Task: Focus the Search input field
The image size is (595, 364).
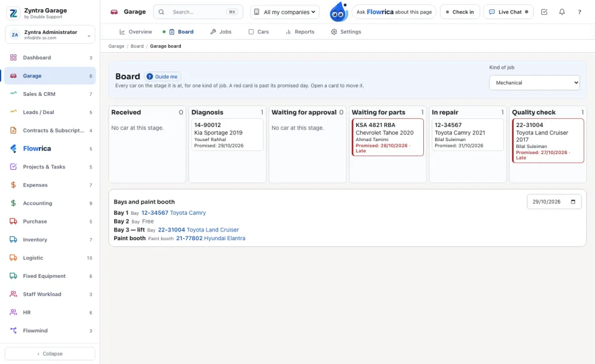Action: (198, 12)
